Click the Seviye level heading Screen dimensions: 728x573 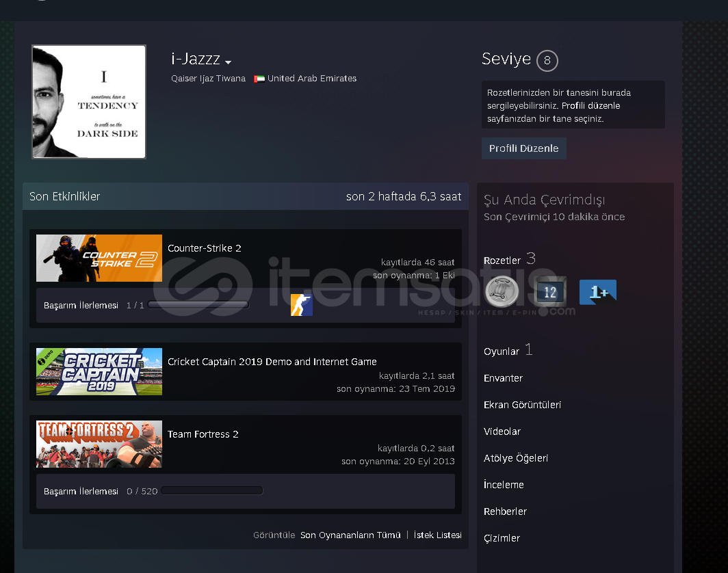coord(506,59)
